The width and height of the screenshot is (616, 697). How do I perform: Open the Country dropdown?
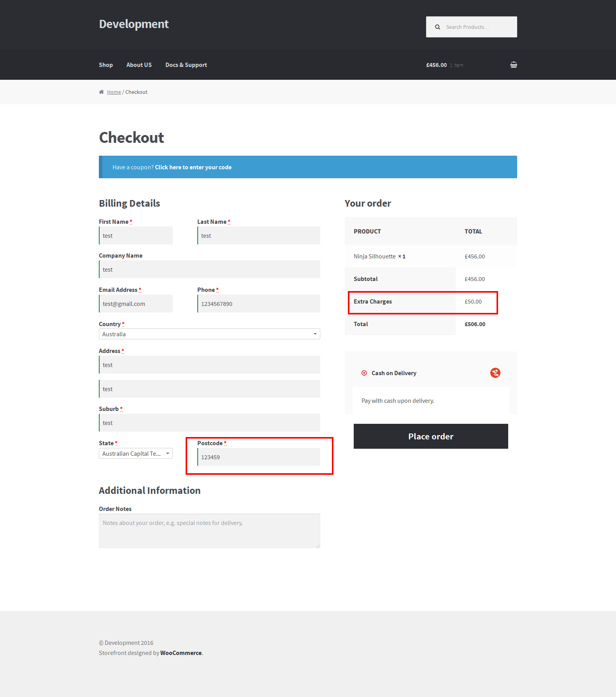click(209, 334)
